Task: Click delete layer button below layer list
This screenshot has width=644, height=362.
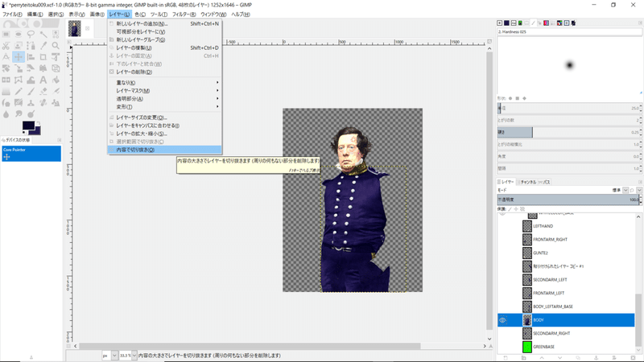Action: (632, 358)
